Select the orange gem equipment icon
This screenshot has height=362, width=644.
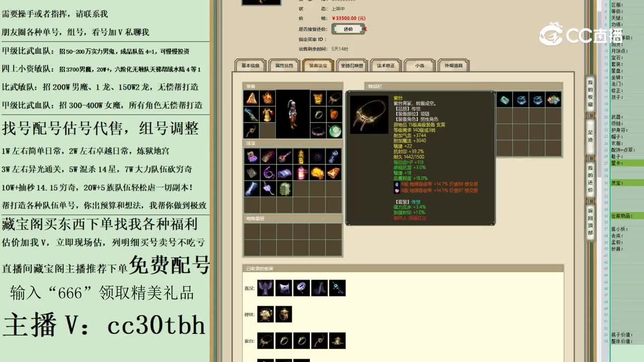[334, 115]
